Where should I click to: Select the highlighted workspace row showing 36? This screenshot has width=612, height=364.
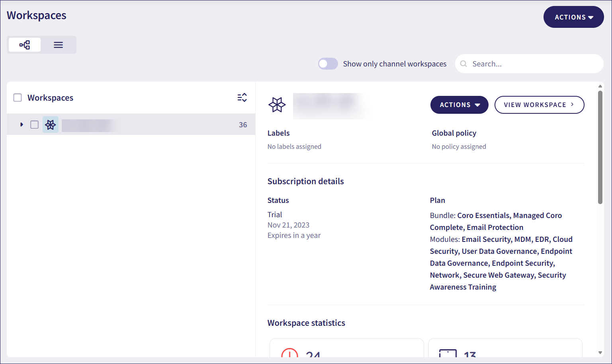[x=139, y=125]
